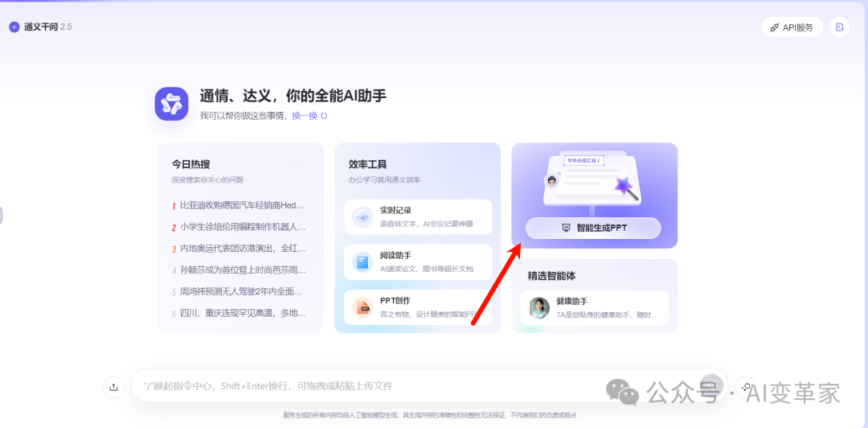Click the 今日热搜 heading
The height and width of the screenshot is (428, 868).
(x=191, y=165)
